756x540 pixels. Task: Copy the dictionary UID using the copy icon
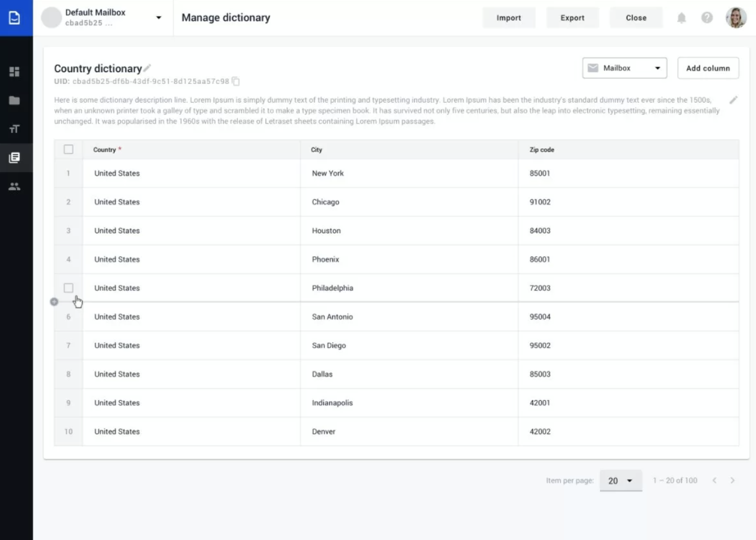click(x=235, y=81)
